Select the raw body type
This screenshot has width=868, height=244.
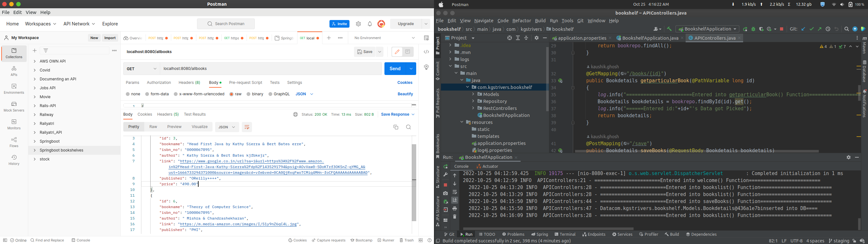tap(235, 94)
